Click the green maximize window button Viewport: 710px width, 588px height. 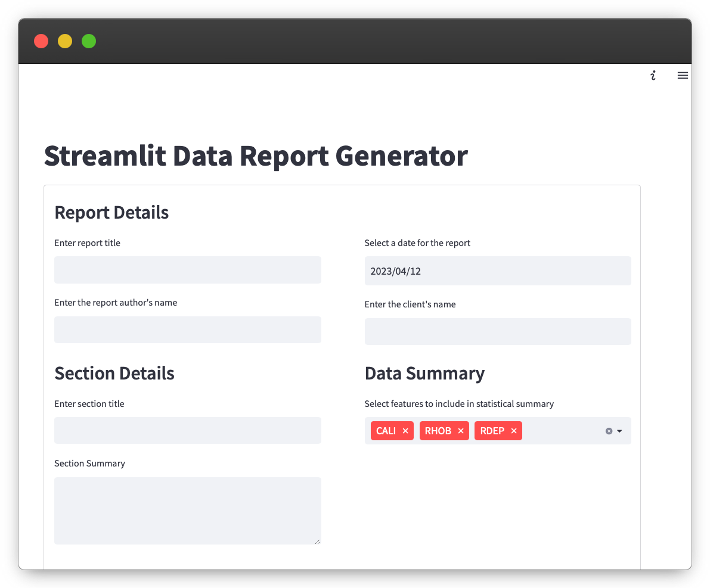[89, 41]
